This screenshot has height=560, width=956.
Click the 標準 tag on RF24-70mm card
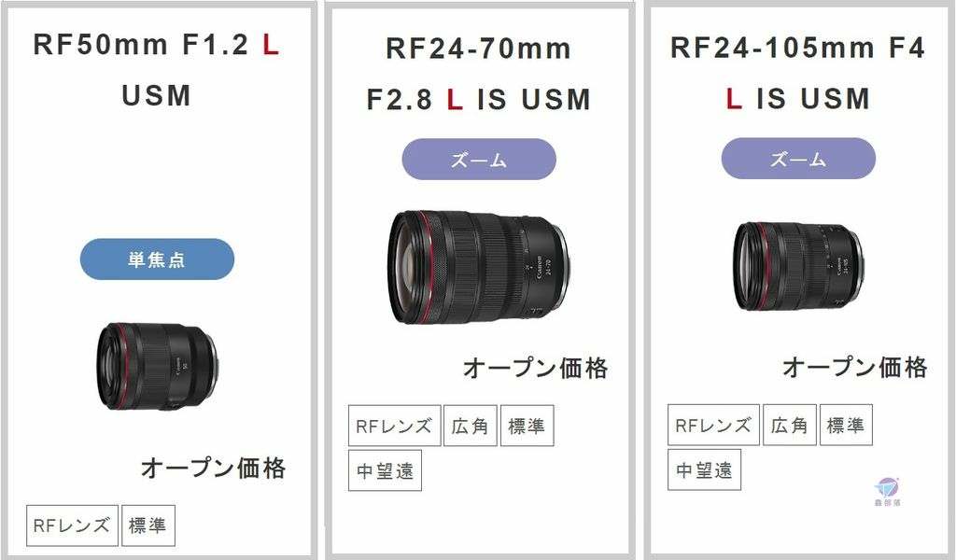[527, 426]
